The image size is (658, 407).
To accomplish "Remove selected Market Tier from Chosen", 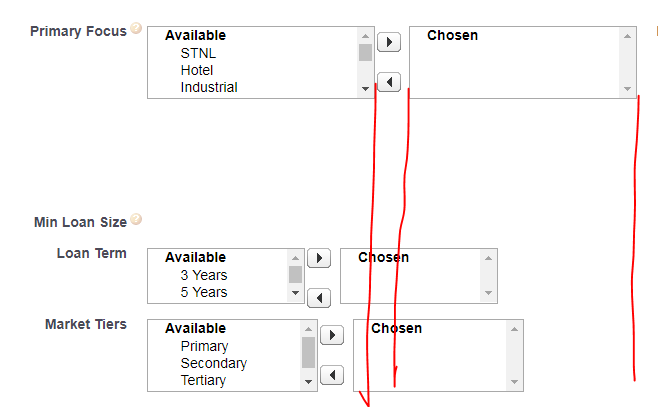I will point(331,375).
